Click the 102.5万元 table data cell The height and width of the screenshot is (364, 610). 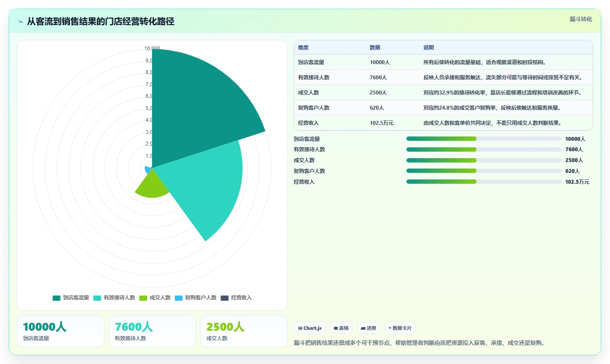382,123
